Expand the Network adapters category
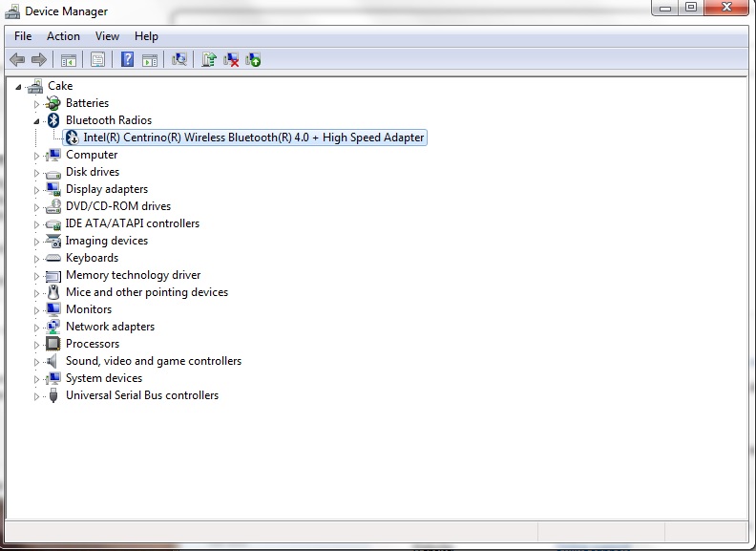This screenshot has height=551, width=756. point(36,328)
